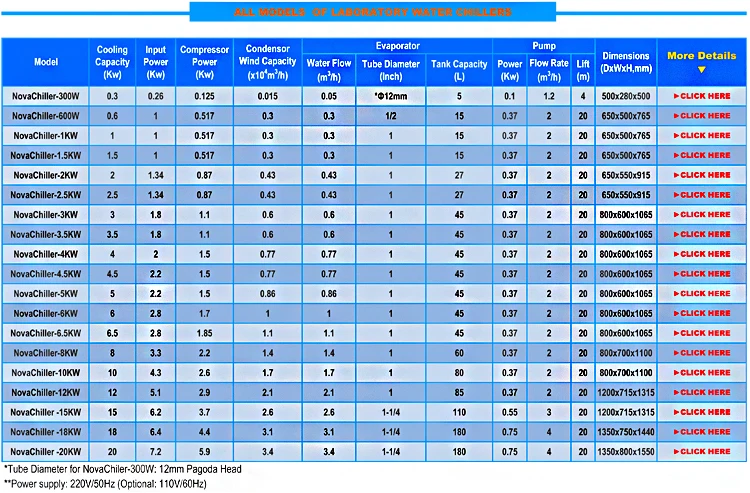Click the Tank Capacity (L) header
Viewport: 750px width, 493px height.
pos(459,70)
